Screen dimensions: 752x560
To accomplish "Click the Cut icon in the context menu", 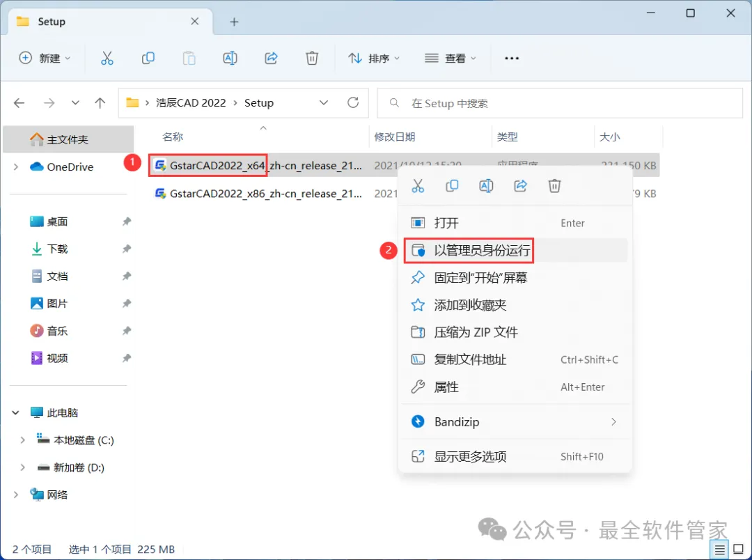I will coord(418,186).
